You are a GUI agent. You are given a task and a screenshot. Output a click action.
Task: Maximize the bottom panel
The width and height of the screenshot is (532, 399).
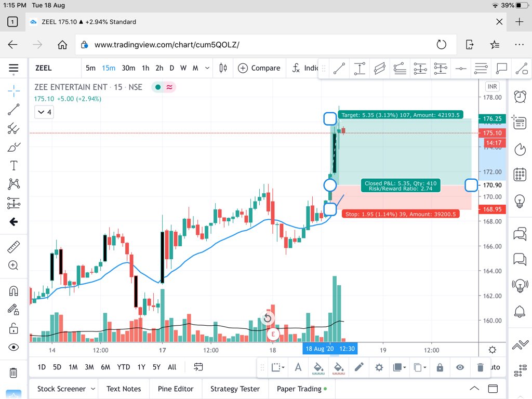pyautogui.click(x=493, y=389)
